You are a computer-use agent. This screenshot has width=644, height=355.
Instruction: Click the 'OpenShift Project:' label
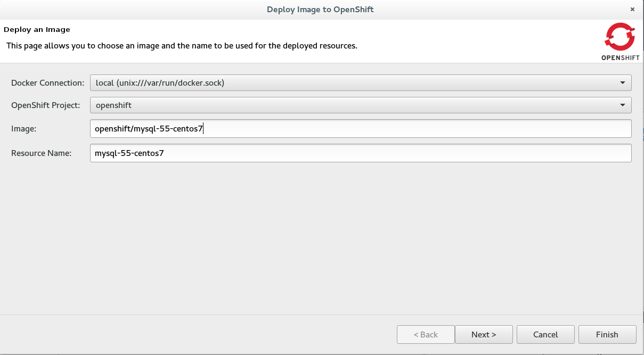(x=46, y=105)
